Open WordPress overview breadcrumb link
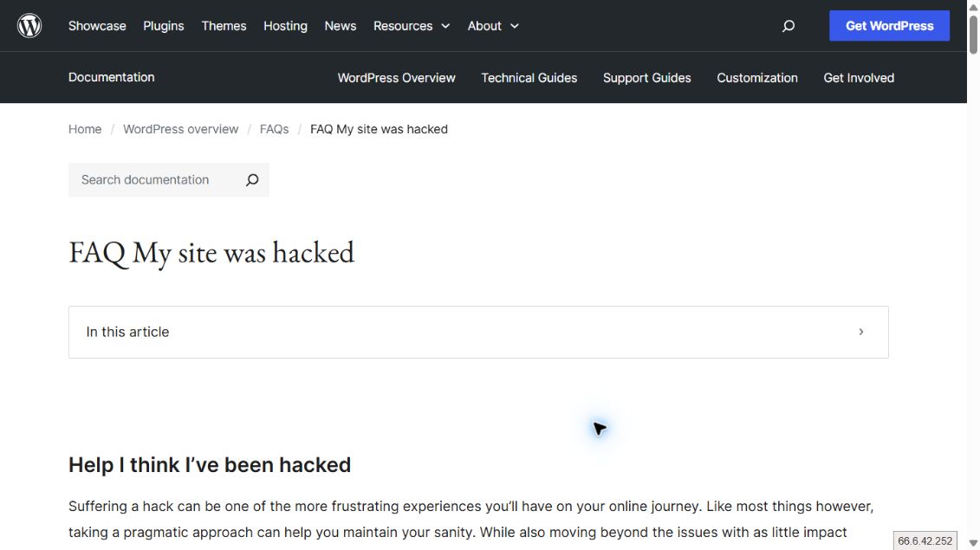 180,129
